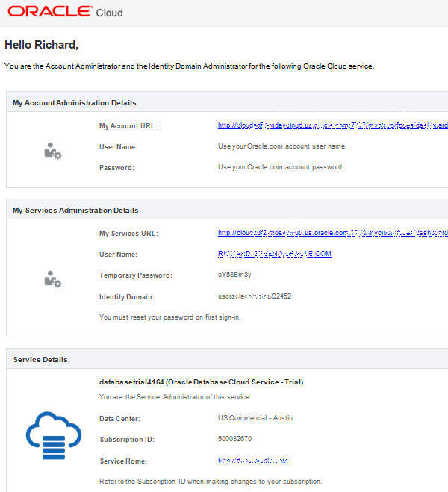Viewport: 448px width, 492px height.
Task: Click 'Use your Oracle.com account user name' text
Action: (282, 146)
